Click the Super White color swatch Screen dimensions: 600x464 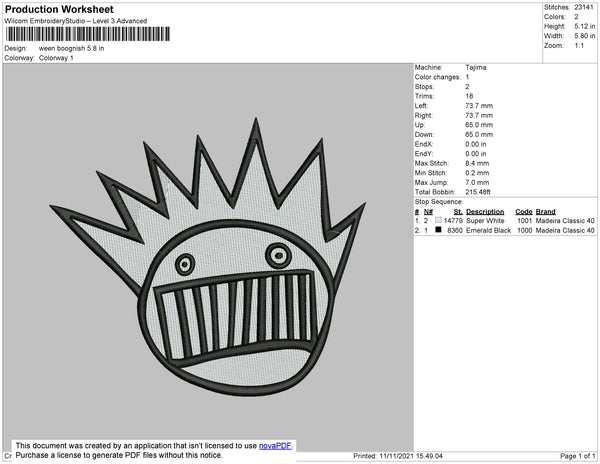(438, 220)
